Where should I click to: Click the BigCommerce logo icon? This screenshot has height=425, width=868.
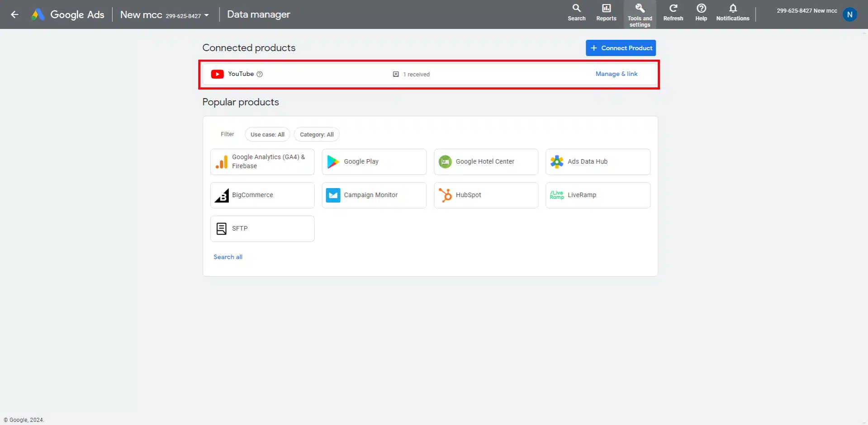(x=222, y=195)
